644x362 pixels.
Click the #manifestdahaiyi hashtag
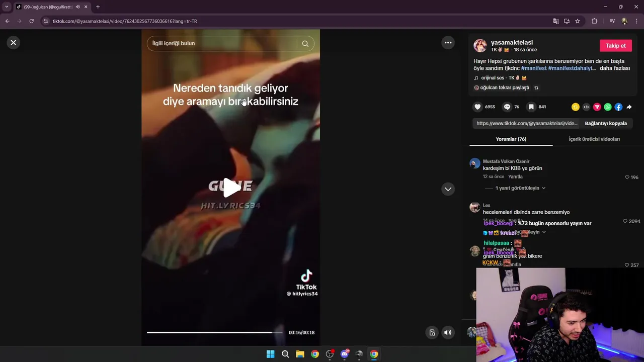coord(572,68)
